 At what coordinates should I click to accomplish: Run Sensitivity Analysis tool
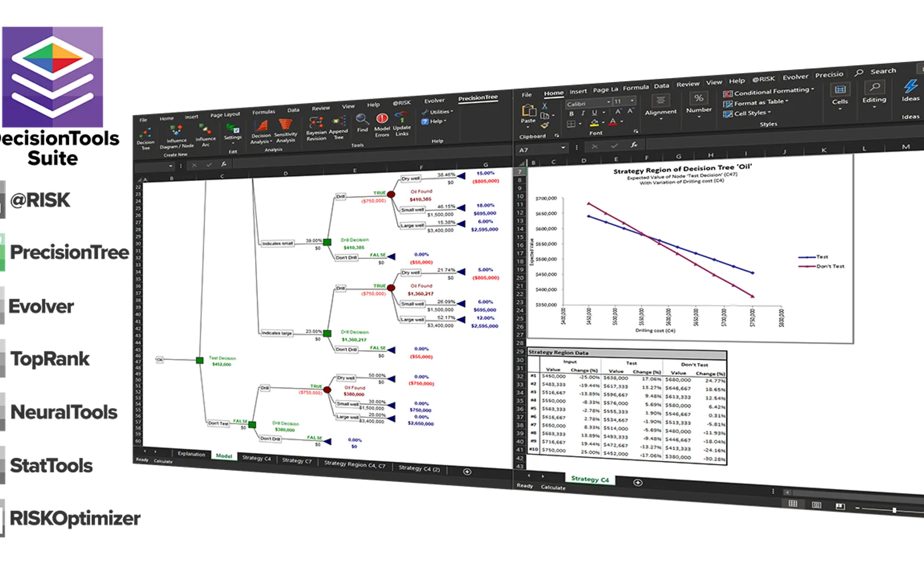point(285,130)
